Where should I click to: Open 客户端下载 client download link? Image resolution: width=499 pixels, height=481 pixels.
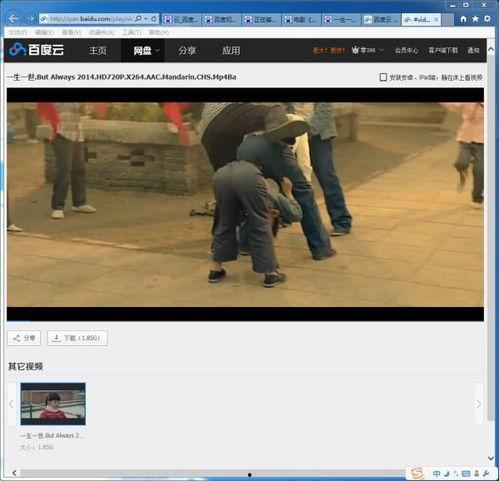(443, 50)
